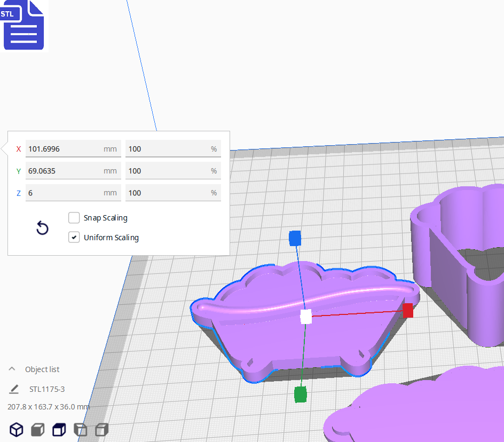
Task: Click the X dimension mm field
Action: pyautogui.click(x=64, y=149)
